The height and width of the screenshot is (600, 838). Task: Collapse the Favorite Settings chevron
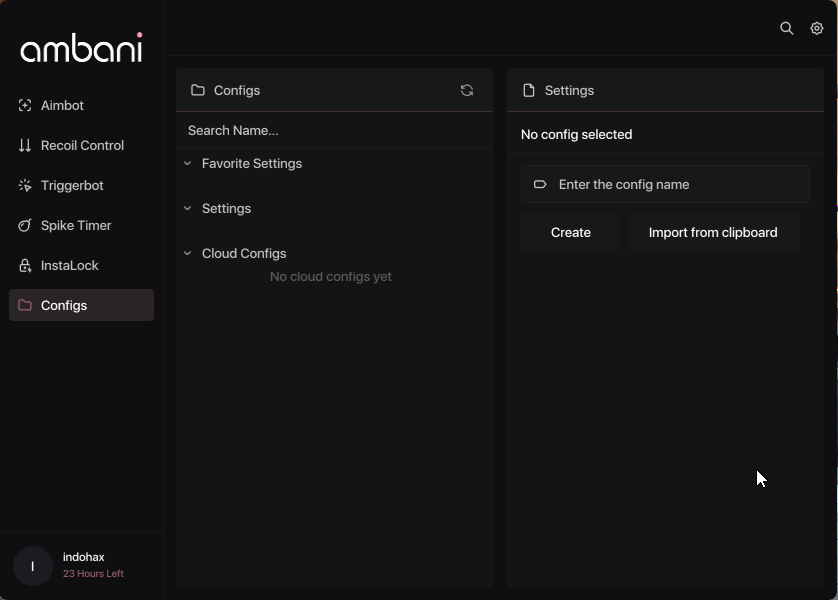tap(188, 163)
